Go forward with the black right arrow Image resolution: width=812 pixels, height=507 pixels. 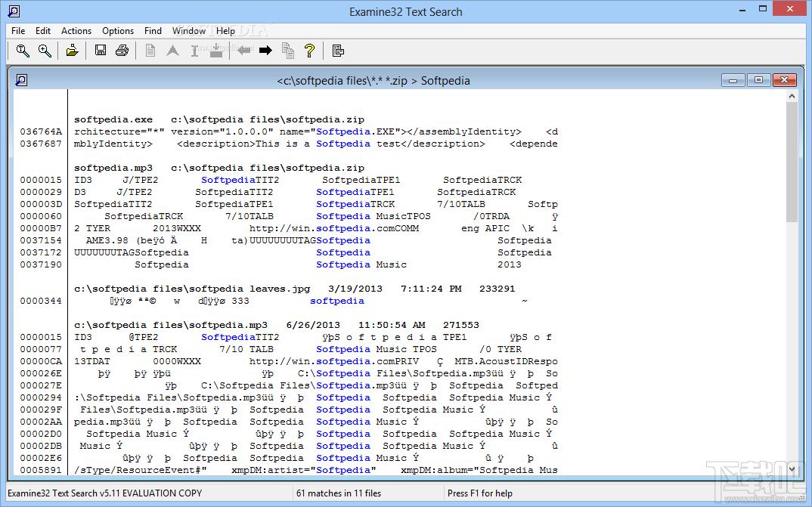pyautogui.click(x=265, y=51)
